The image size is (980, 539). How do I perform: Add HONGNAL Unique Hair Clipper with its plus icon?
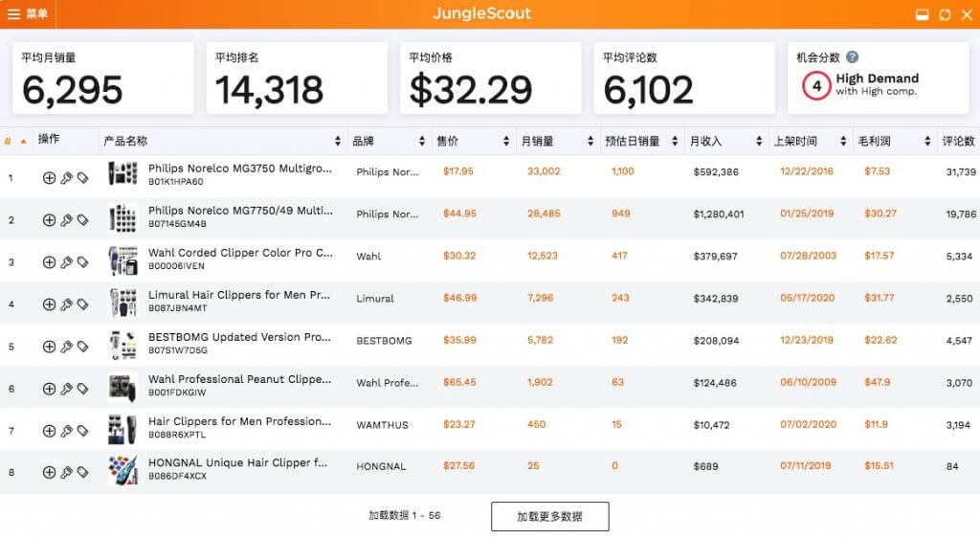[x=49, y=472]
